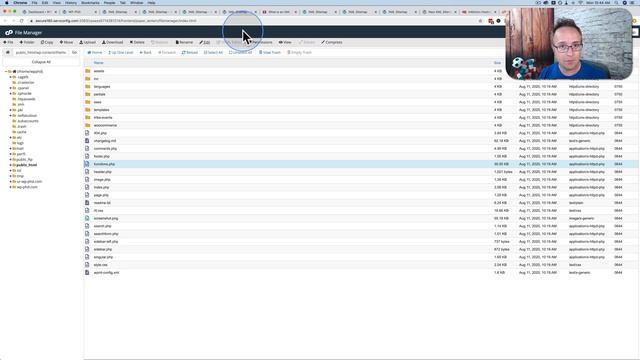The height and width of the screenshot is (360, 640).
Task: Select the singular.php file name
Action: 103,257
